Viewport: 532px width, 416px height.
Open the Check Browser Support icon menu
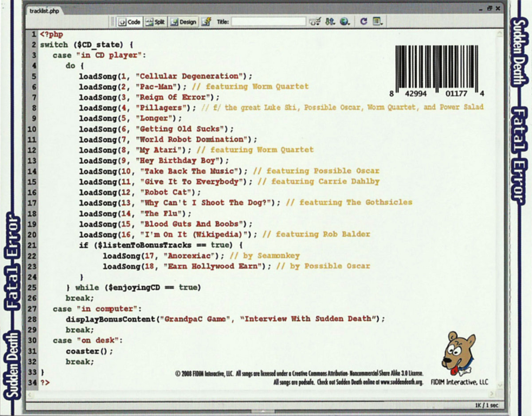point(315,22)
